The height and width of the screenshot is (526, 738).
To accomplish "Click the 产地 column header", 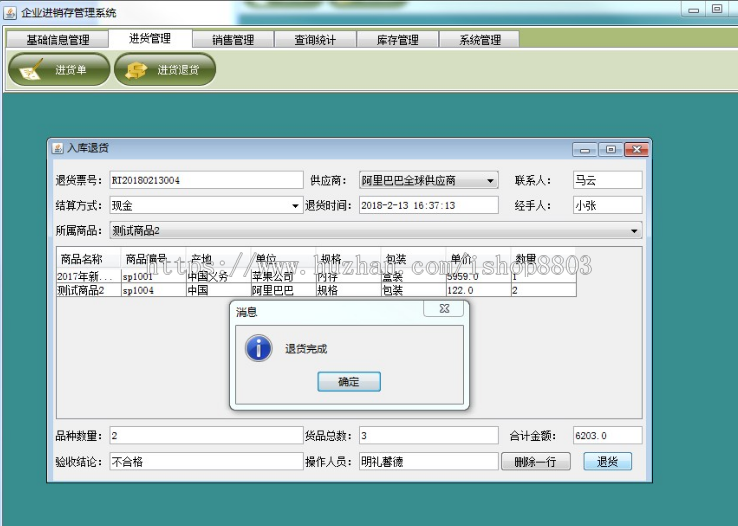I will 218,259.
